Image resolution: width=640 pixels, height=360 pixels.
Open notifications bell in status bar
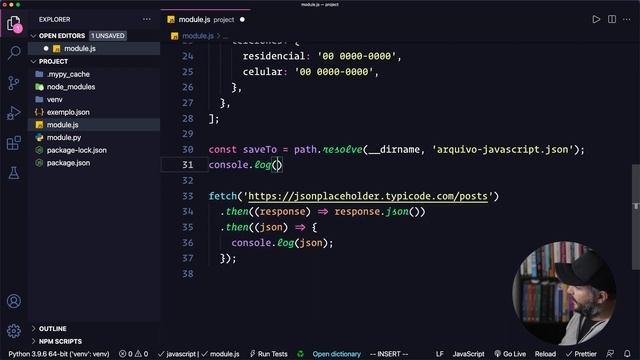[627, 354]
